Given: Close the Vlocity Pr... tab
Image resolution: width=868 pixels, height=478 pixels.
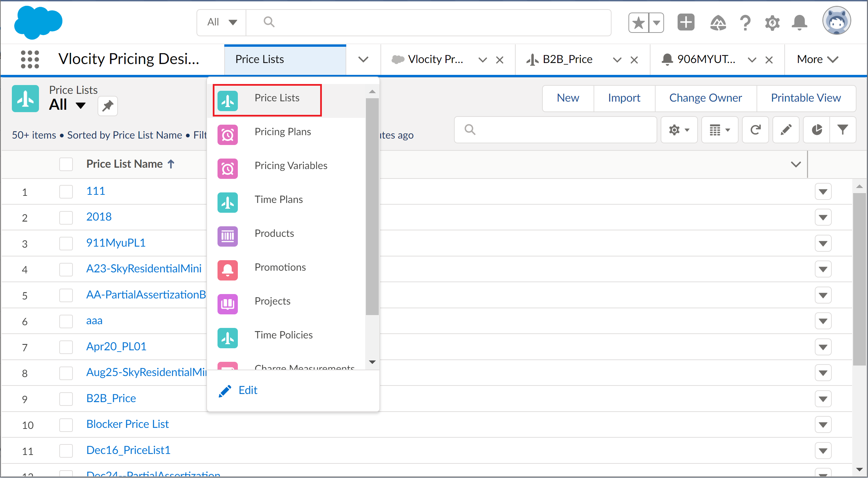Looking at the screenshot, I should point(500,60).
